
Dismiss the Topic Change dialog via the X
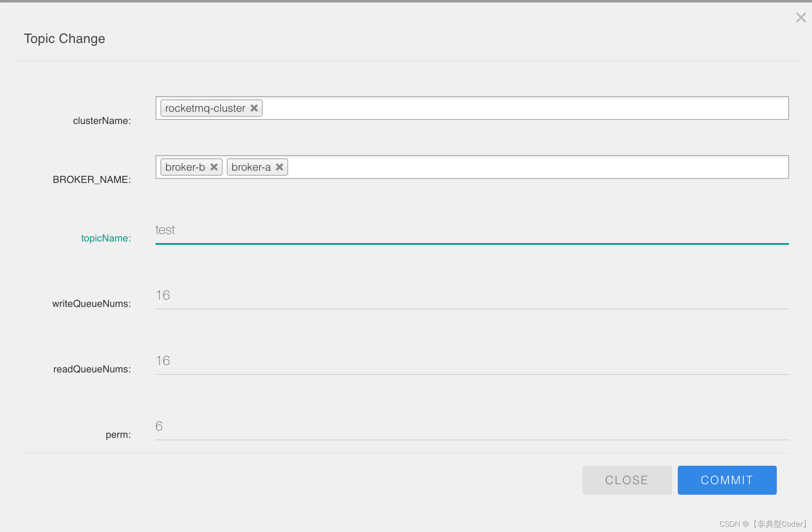point(801,18)
